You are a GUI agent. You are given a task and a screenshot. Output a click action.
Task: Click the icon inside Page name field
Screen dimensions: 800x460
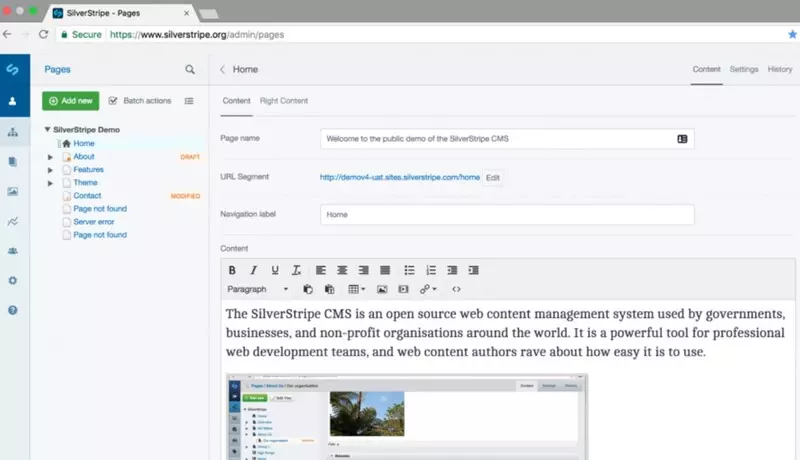click(682, 139)
